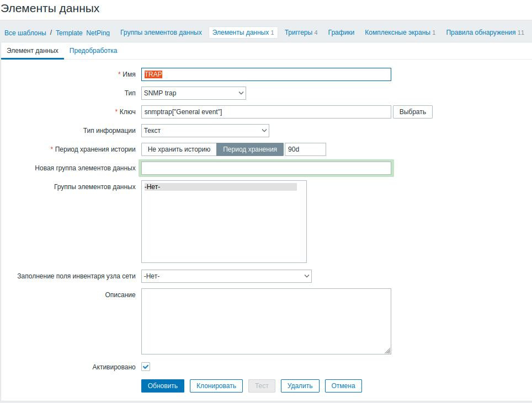Focus the Имя input field
The height and width of the screenshot is (403, 532).
point(266,74)
